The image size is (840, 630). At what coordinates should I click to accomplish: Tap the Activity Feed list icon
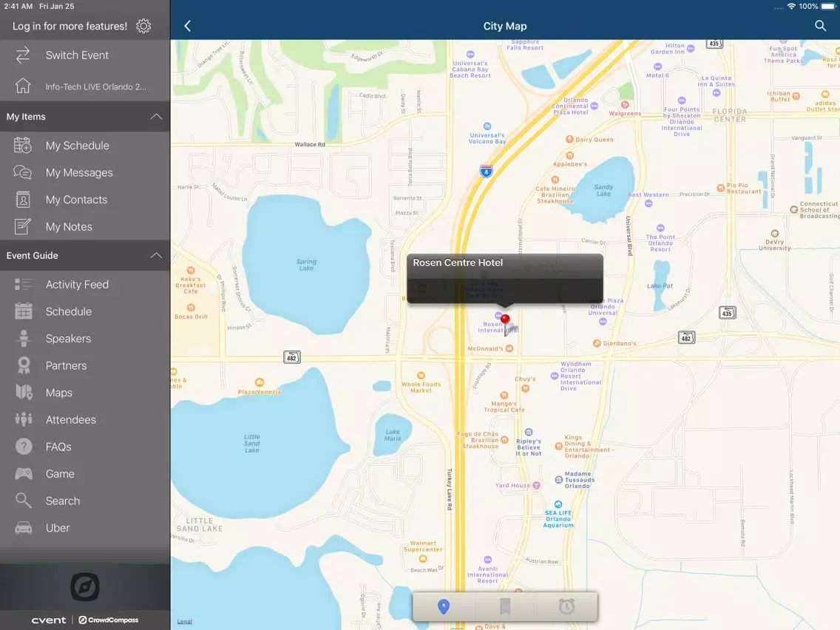pos(23,285)
